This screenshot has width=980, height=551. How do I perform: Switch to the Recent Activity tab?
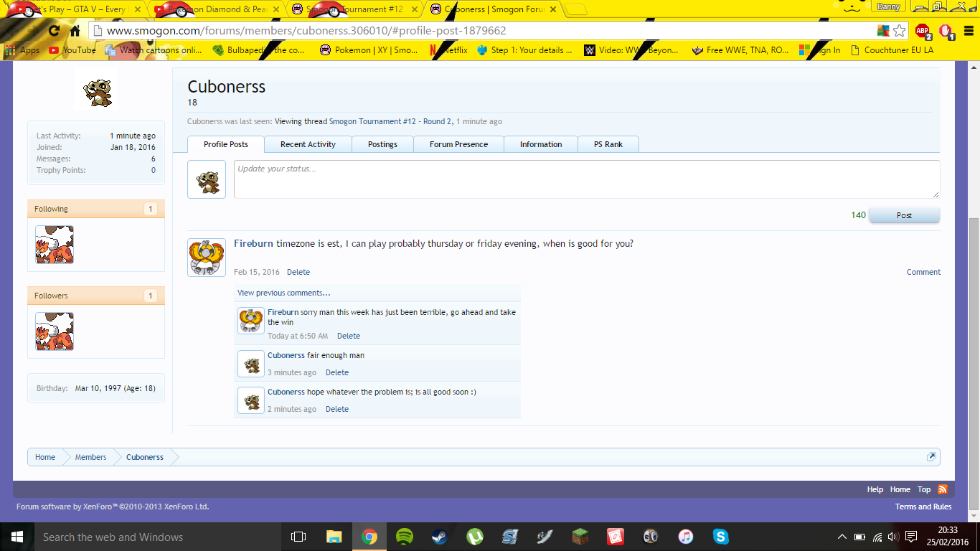coord(308,144)
